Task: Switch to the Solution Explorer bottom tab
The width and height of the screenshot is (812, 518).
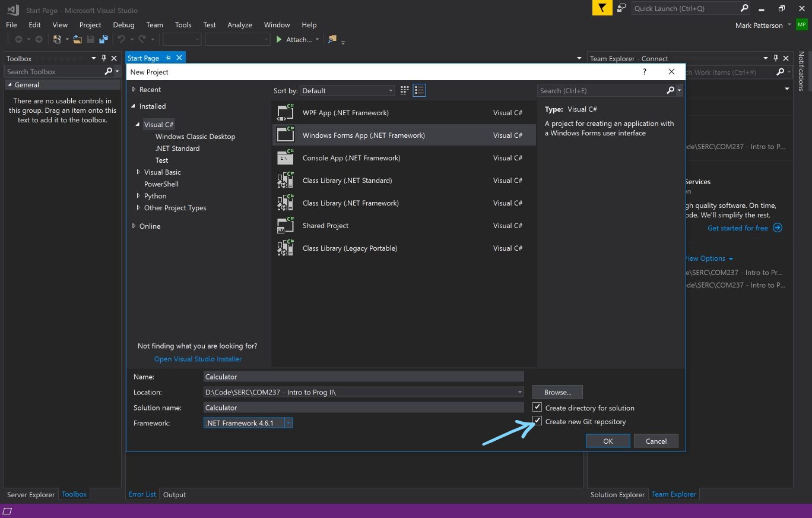Action: coord(617,494)
